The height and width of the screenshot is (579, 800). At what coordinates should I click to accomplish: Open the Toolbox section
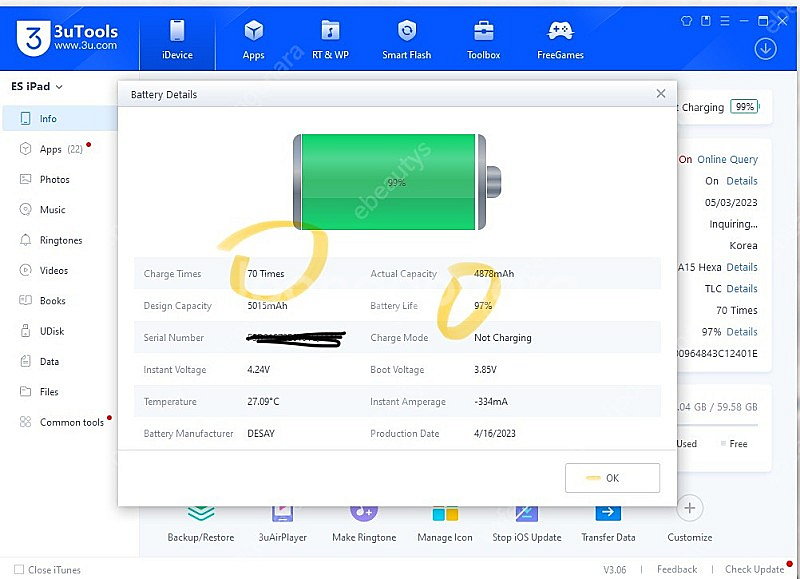483,38
